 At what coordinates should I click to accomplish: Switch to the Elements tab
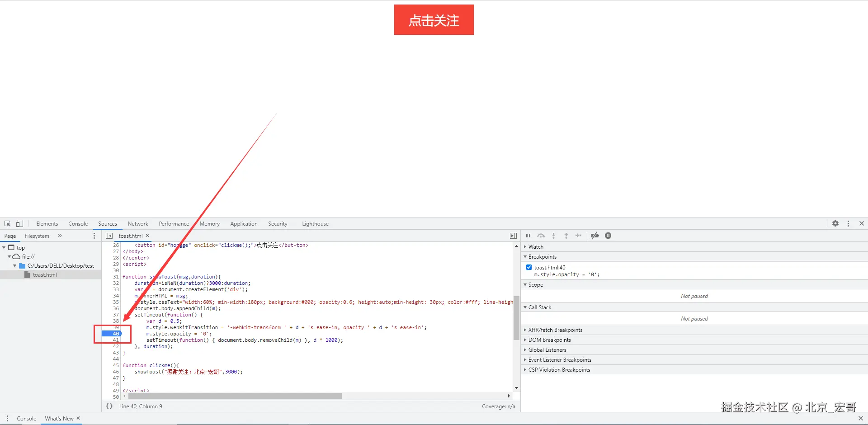[47, 224]
